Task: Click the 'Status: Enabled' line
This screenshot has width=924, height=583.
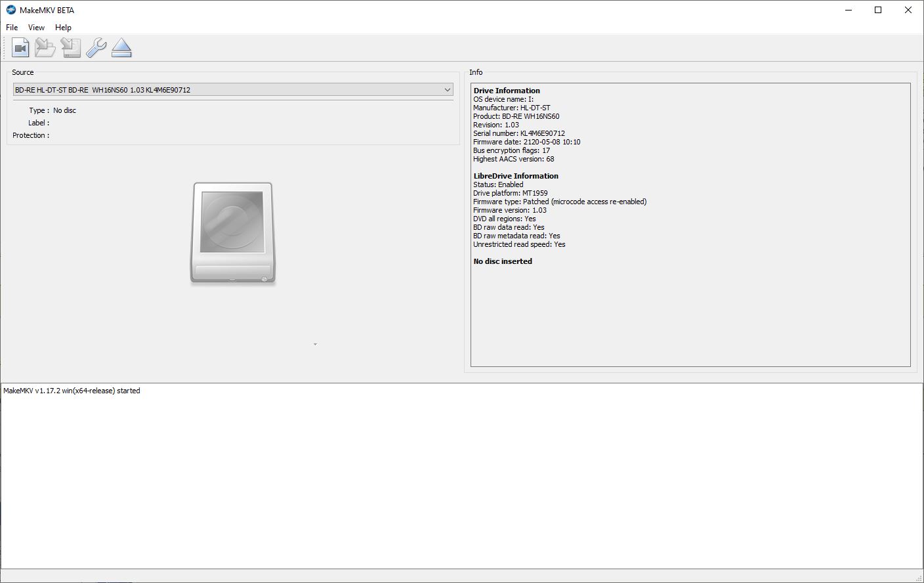Action: point(498,184)
